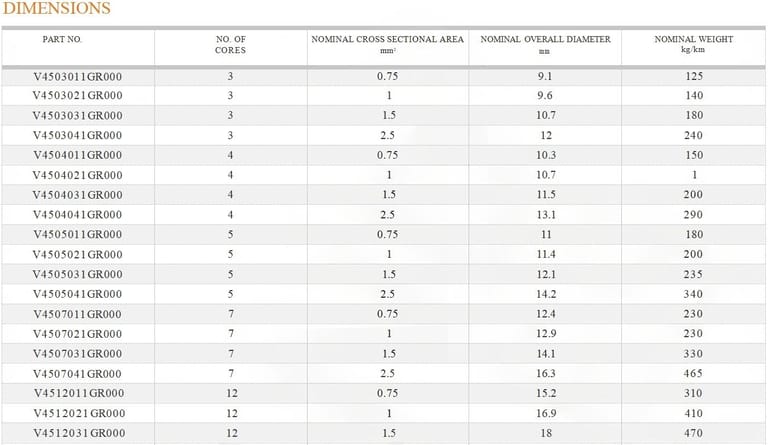Click part number V4505011GR000
Image resolution: width=768 pixels, height=445 pixels.
77,234
